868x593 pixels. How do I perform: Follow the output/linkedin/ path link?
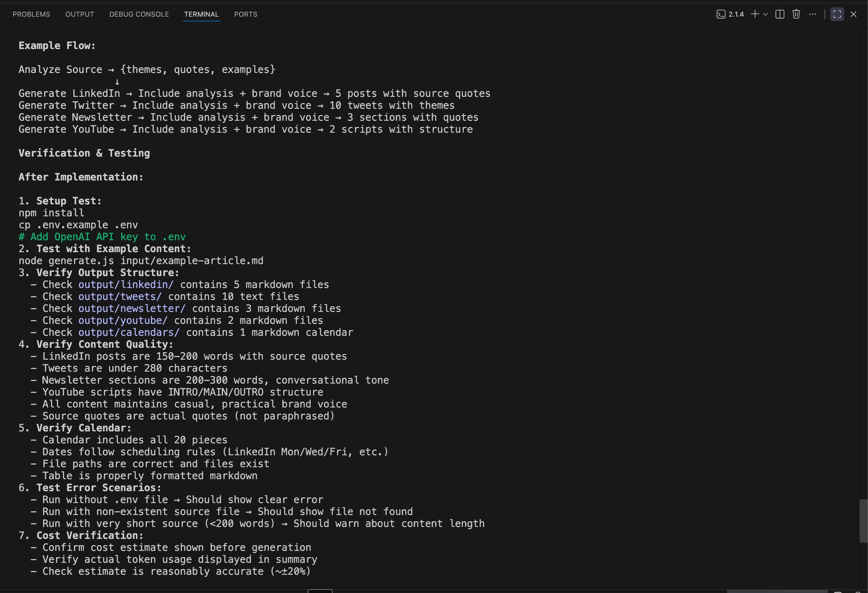(x=126, y=285)
